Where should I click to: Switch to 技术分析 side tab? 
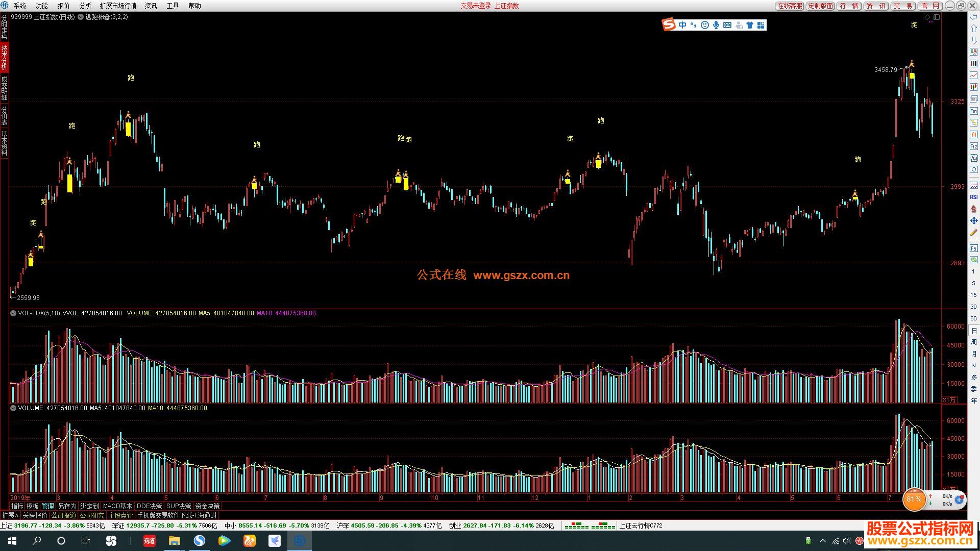coord(4,57)
